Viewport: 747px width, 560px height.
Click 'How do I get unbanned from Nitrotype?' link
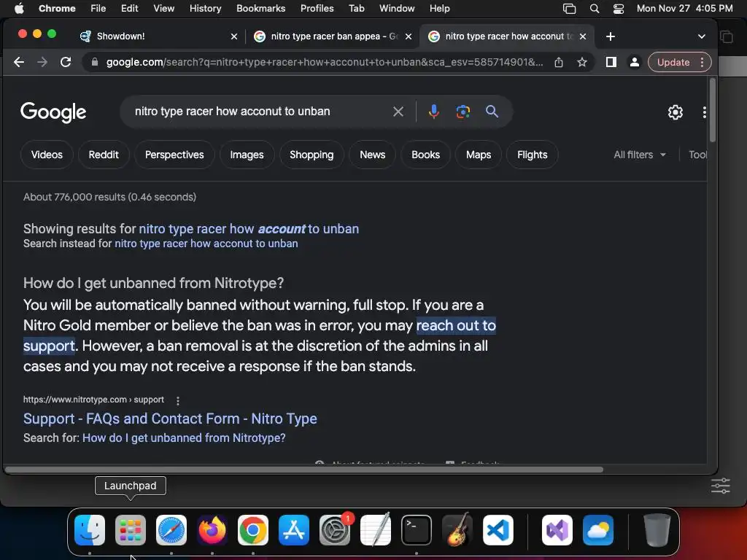pyautogui.click(x=184, y=437)
